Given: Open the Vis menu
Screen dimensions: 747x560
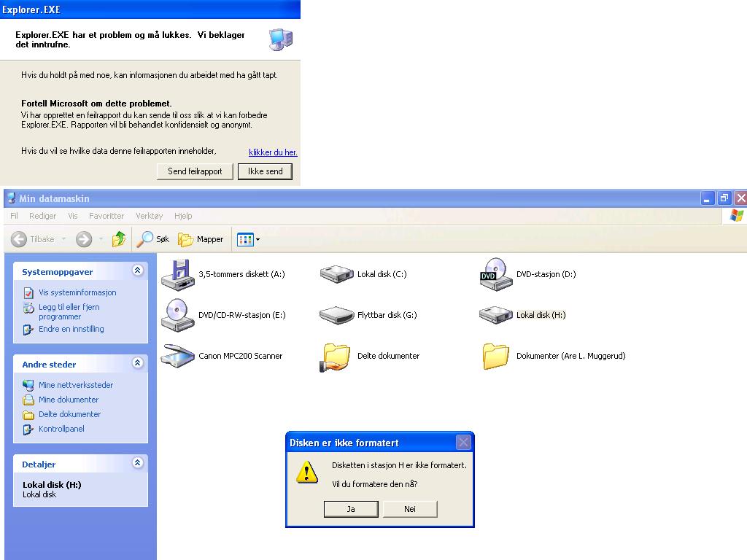Looking at the screenshot, I should point(72,216).
